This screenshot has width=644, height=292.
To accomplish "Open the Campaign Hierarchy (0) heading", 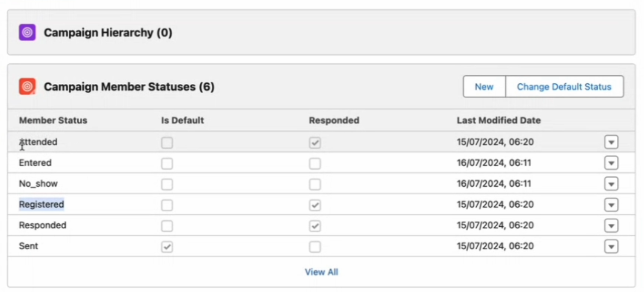I will (108, 33).
